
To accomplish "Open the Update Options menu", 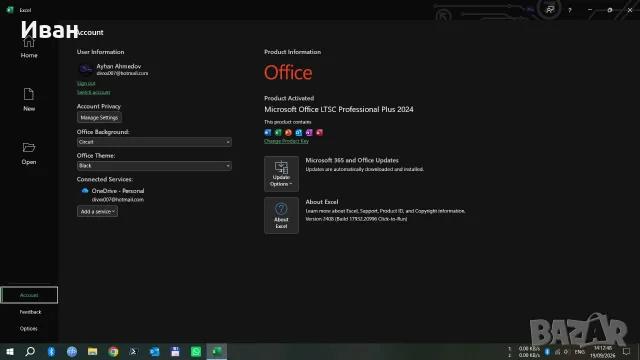I will click(281, 174).
